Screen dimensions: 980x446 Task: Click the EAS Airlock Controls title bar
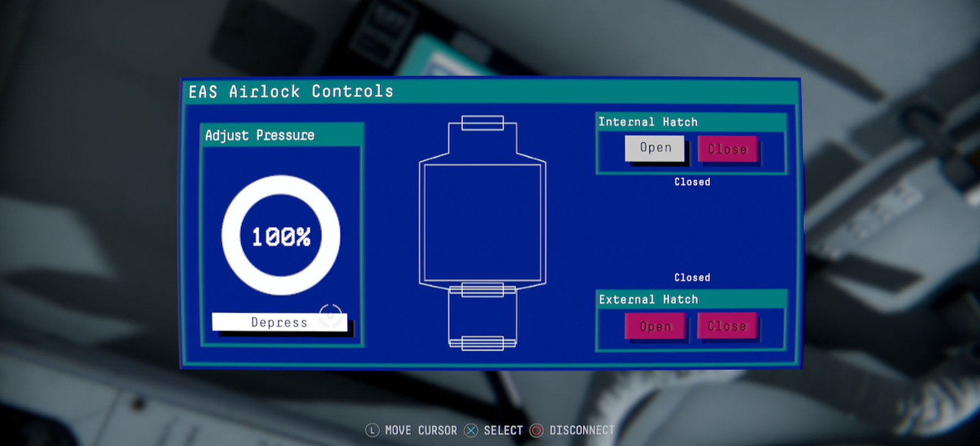(x=491, y=91)
